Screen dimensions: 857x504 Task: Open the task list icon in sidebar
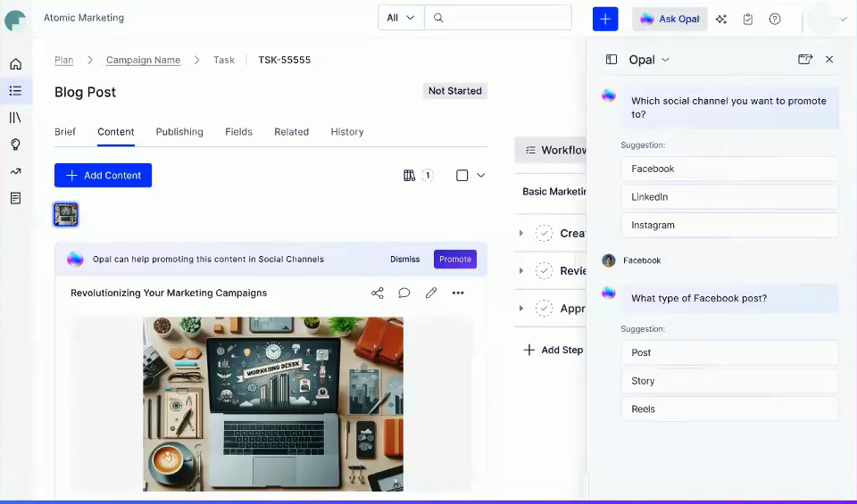(x=16, y=91)
